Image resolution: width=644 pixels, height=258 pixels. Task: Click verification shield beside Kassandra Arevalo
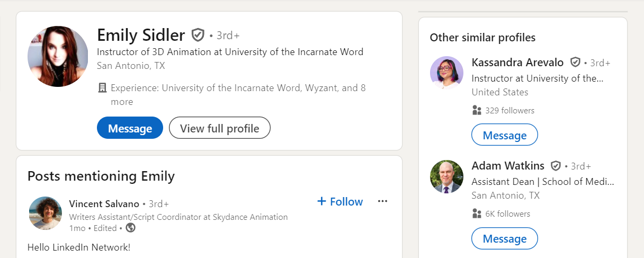(x=575, y=63)
